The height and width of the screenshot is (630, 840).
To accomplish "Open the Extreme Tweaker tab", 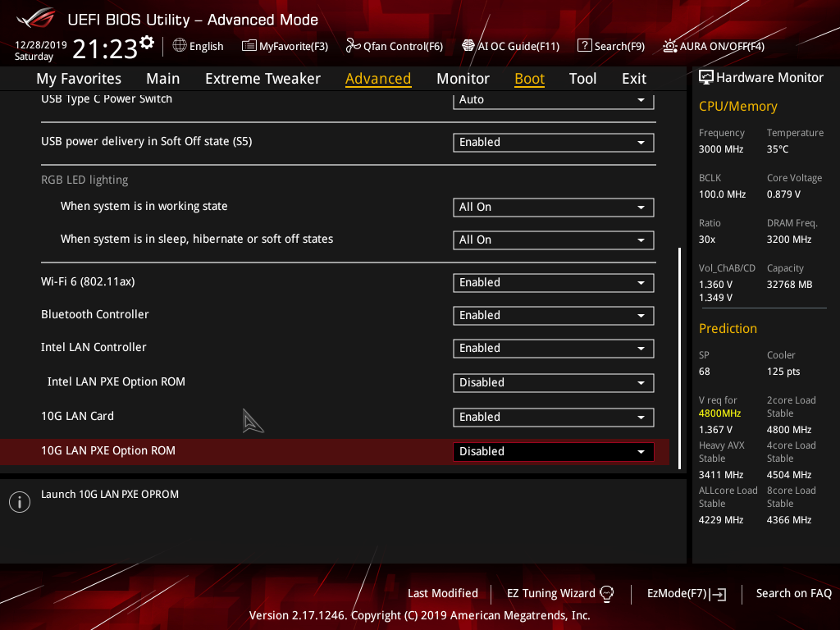I will 262,79.
